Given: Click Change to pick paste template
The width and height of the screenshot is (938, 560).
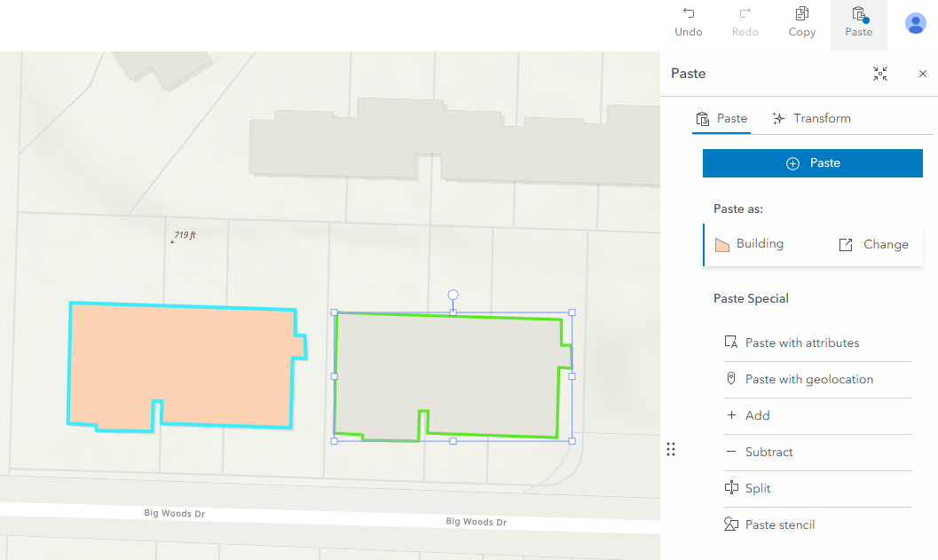Looking at the screenshot, I should point(873,245).
